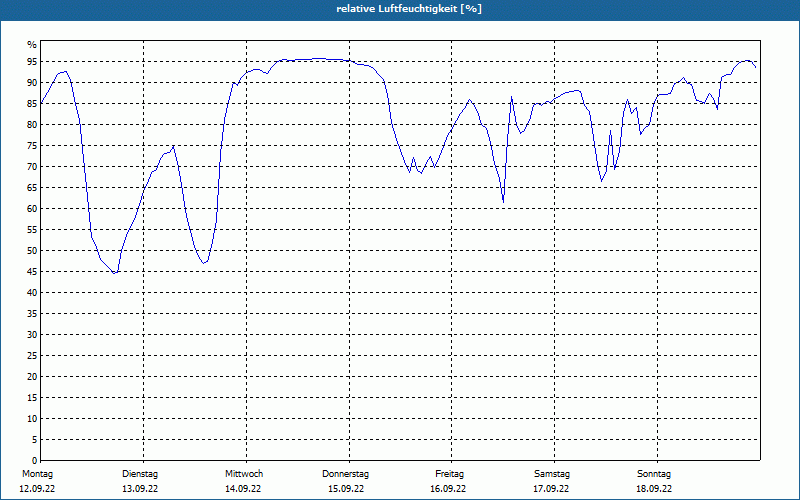Click the date '14.09.22'

243,489
